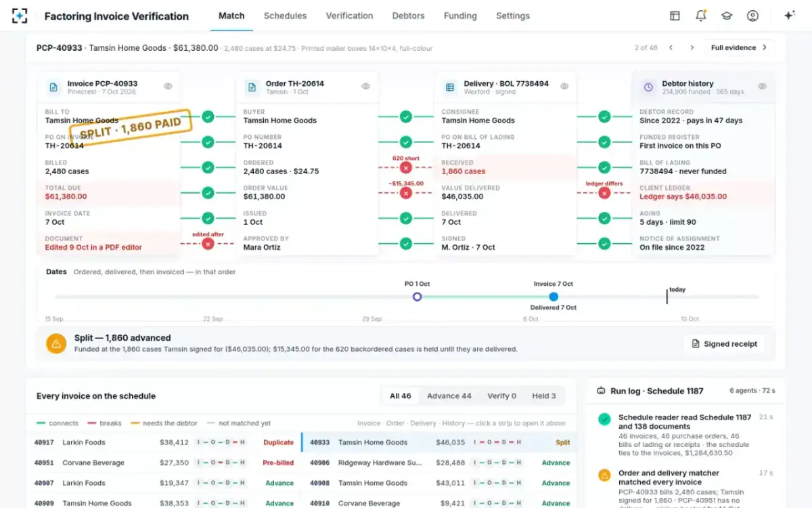812x508 pixels.
Task: Click the Factoring Invoice Verification title
Action: [116, 16]
